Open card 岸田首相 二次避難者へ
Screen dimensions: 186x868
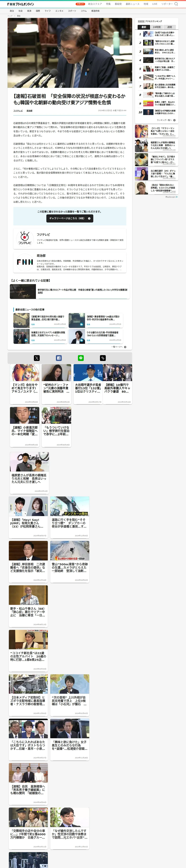point(28,562)
